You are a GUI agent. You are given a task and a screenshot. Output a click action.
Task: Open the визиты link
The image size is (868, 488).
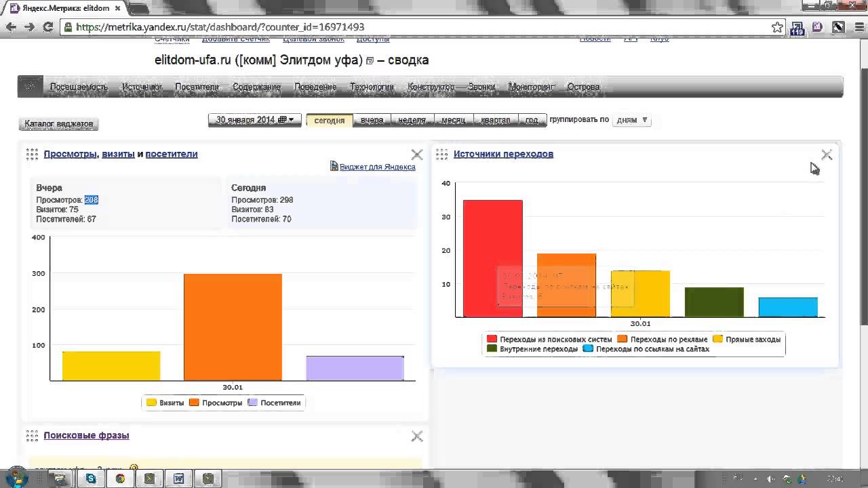click(x=118, y=154)
